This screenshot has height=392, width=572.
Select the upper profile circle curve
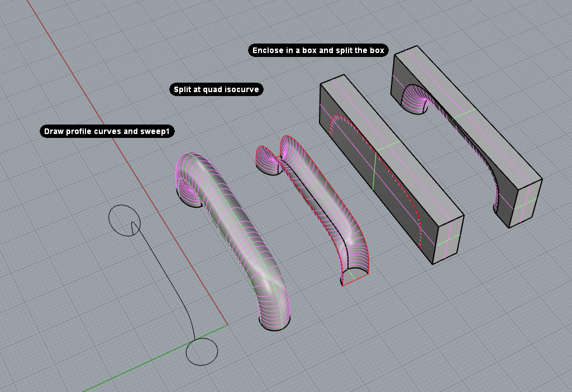click(124, 220)
